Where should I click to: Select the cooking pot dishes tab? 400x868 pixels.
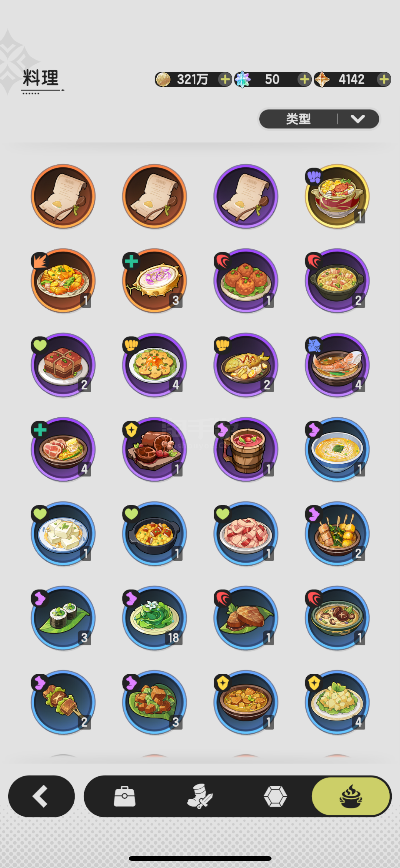[x=351, y=797]
